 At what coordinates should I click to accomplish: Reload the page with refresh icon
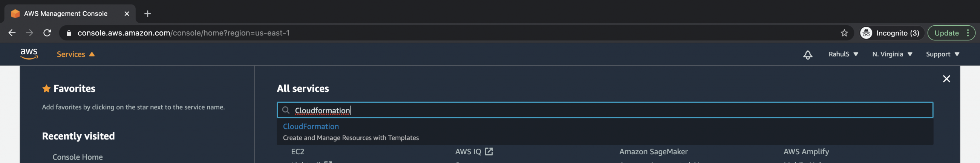coord(47,33)
